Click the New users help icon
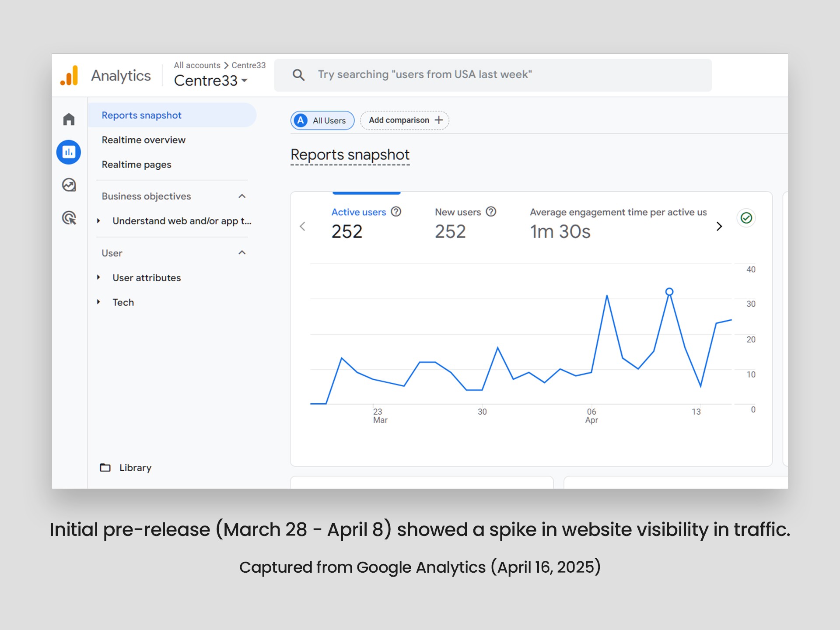This screenshot has width=840, height=630. [491, 212]
